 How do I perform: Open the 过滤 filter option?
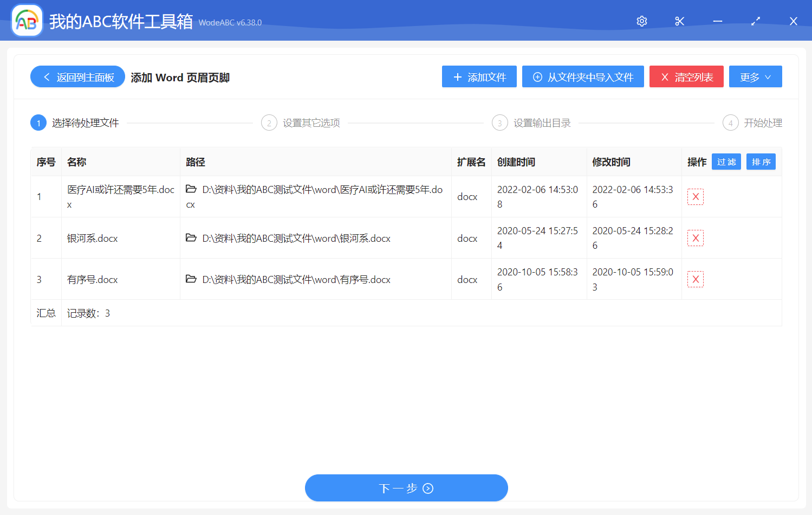[x=726, y=162]
